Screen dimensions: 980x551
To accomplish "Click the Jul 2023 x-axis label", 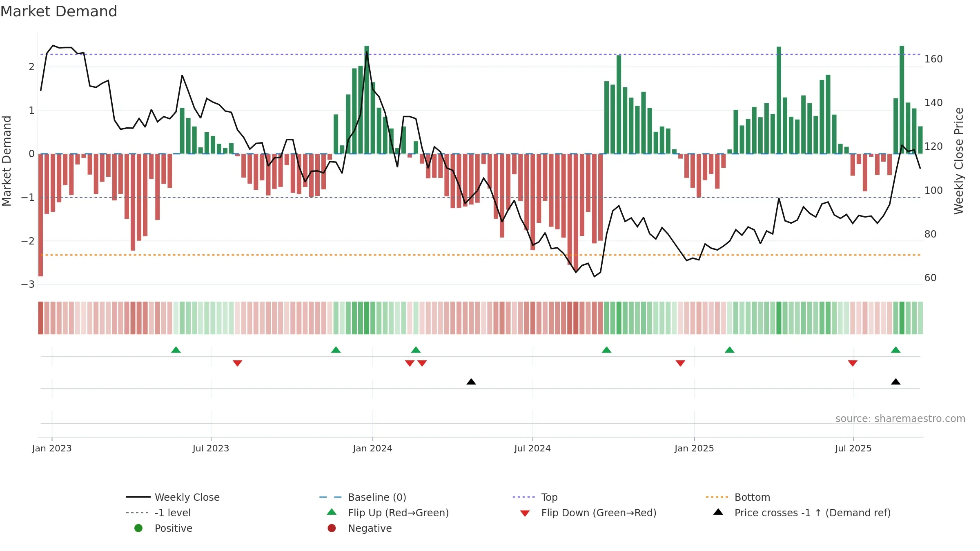I will (211, 448).
